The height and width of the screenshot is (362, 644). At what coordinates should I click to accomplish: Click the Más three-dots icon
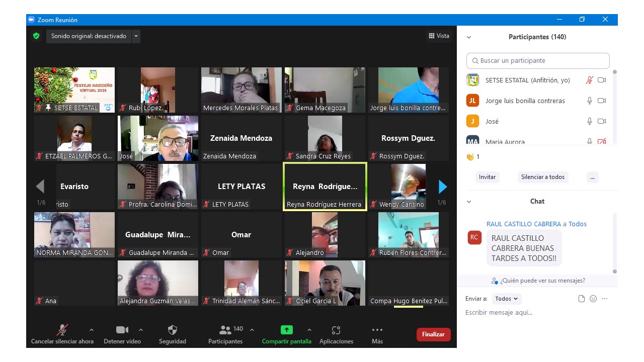[x=377, y=330]
